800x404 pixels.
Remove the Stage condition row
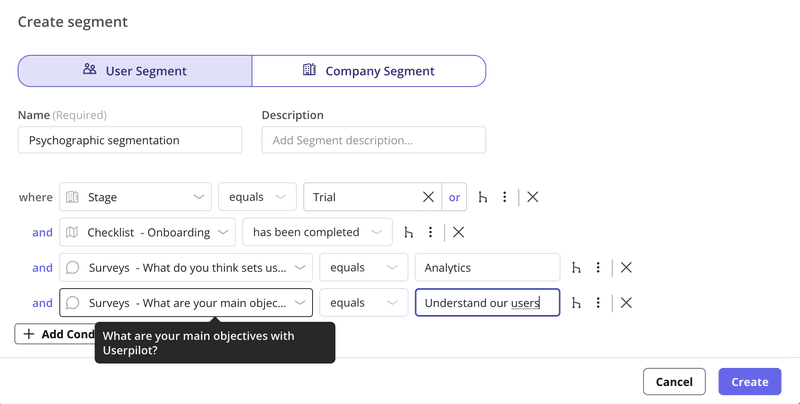(533, 197)
